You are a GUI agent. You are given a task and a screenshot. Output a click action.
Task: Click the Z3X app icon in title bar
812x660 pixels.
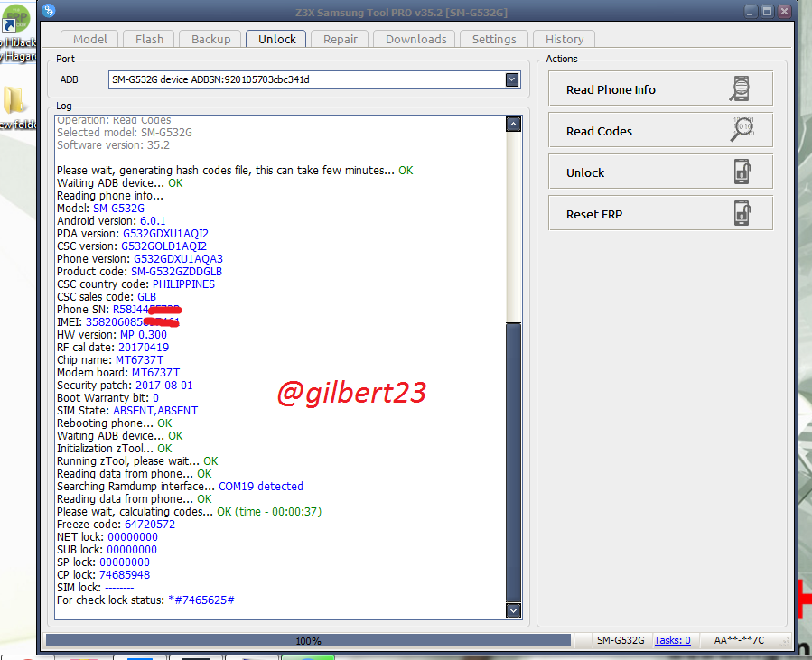pos(49,10)
